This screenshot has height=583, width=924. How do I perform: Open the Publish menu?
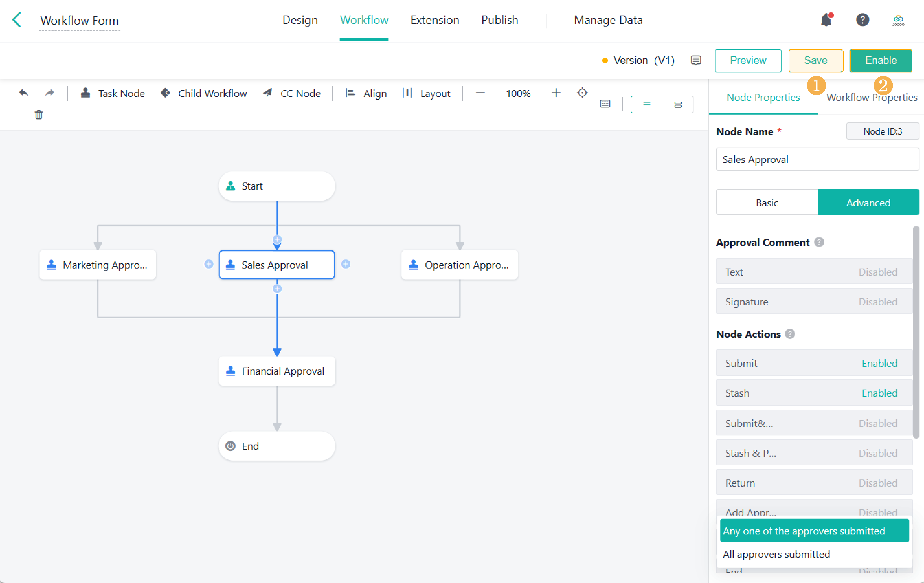[499, 20]
